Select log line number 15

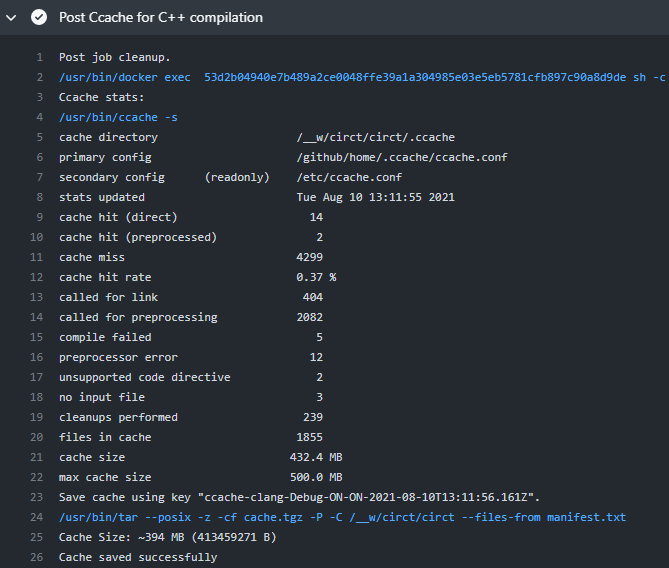point(37,337)
